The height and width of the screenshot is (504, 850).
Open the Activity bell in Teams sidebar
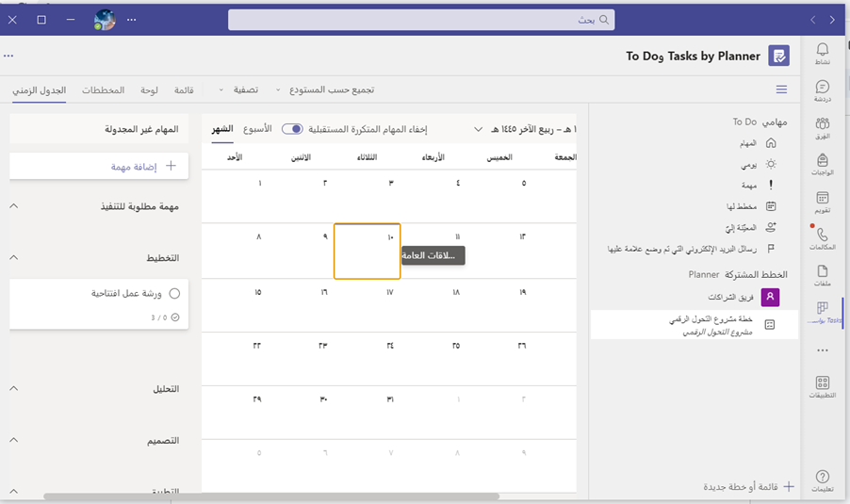(x=822, y=53)
